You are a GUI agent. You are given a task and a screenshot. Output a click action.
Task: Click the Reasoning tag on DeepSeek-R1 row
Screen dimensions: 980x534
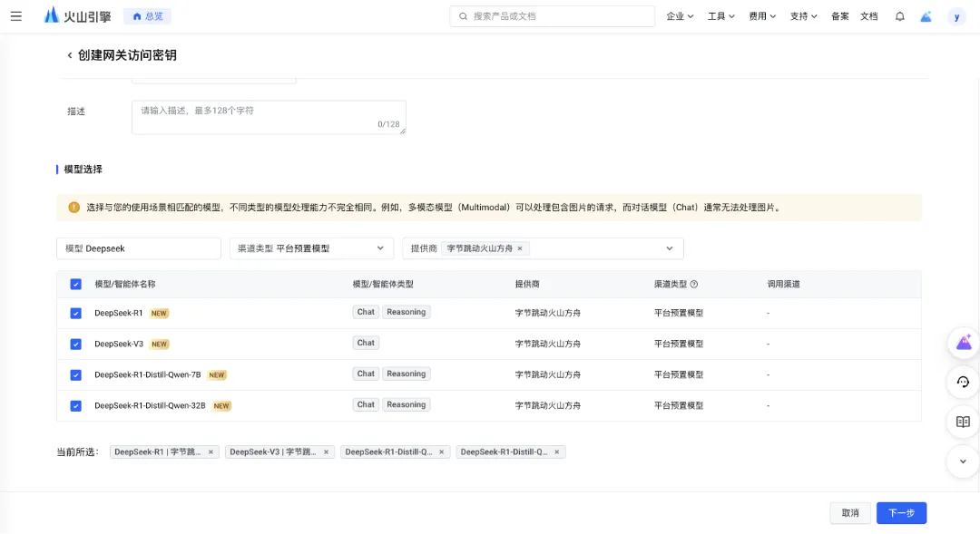pyautogui.click(x=407, y=312)
